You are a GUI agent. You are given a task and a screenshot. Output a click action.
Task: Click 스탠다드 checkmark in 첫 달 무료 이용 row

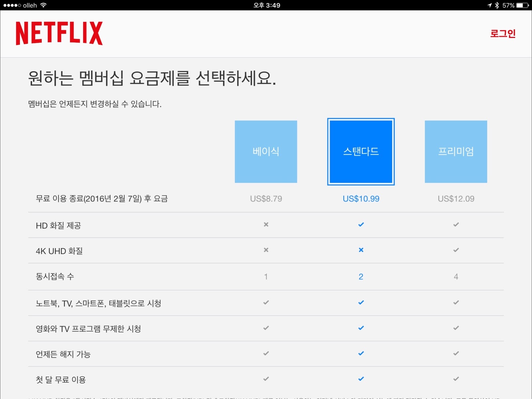(361, 379)
